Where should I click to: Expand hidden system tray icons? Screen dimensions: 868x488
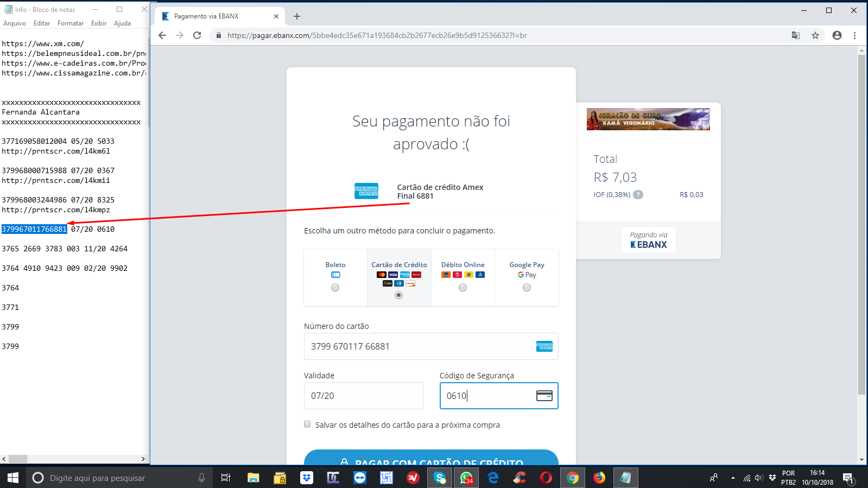pos(733,478)
